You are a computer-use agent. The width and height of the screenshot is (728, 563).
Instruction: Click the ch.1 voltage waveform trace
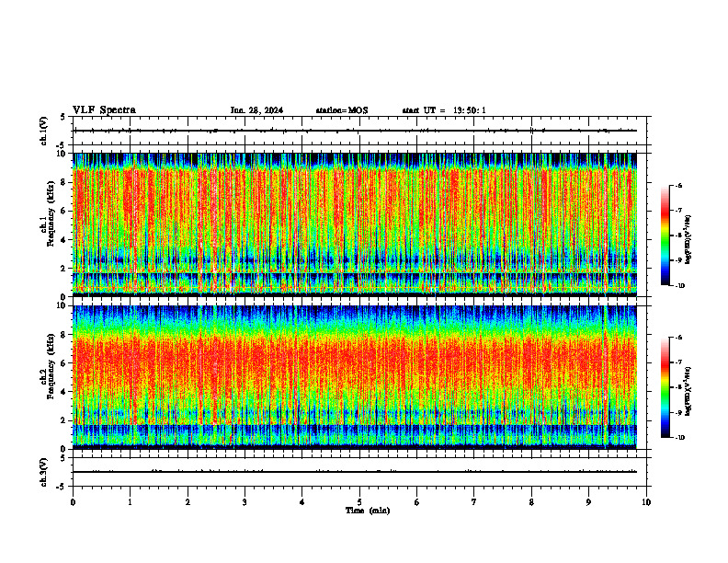pos(355,131)
